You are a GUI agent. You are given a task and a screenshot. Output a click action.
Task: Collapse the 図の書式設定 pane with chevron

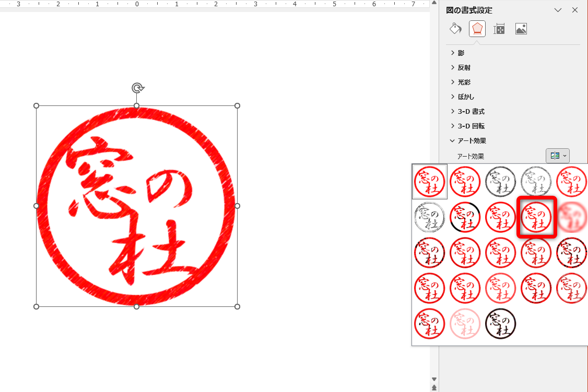pos(558,10)
